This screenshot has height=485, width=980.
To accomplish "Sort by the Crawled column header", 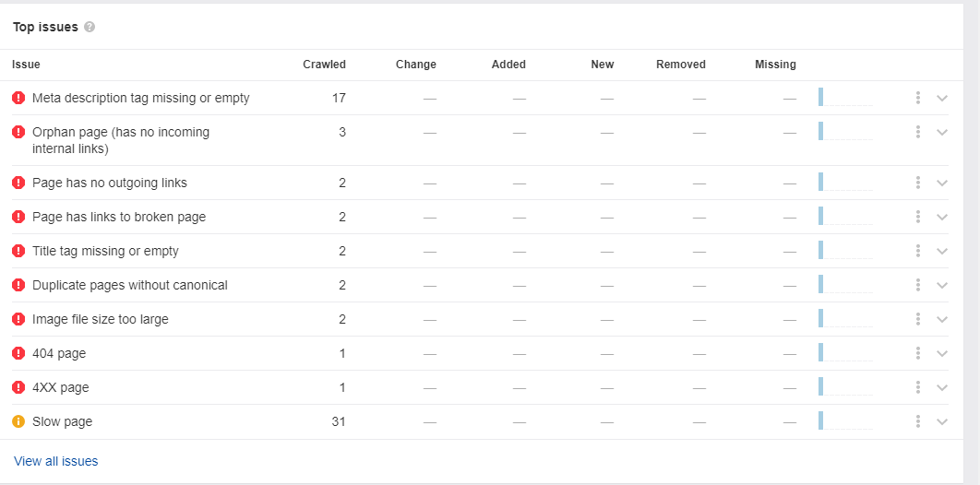I will [x=325, y=65].
